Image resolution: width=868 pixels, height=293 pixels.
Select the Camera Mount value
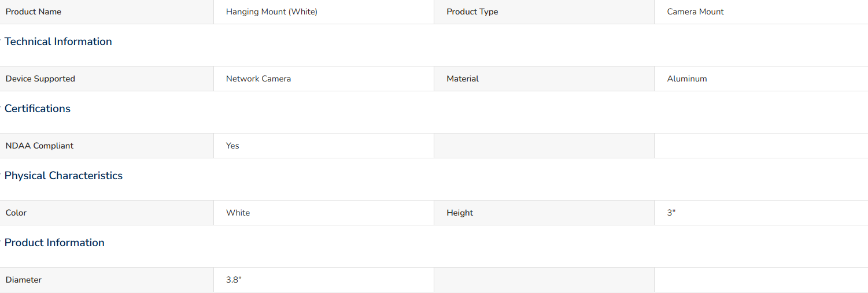(x=695, y=12)
